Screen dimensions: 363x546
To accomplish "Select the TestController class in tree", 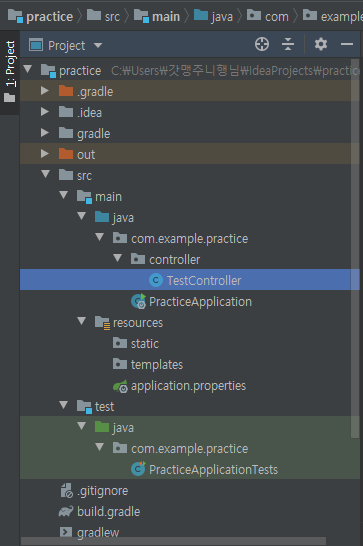I will coord(195,280).
